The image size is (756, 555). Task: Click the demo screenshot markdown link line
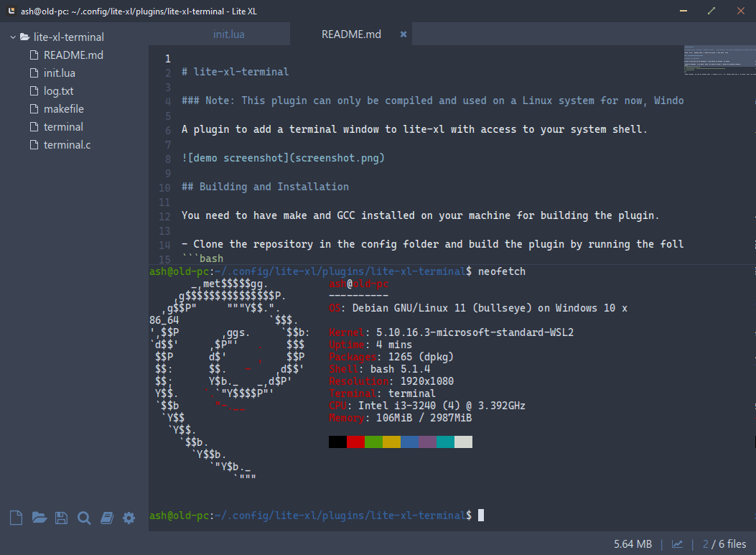(x=283, y=158)
